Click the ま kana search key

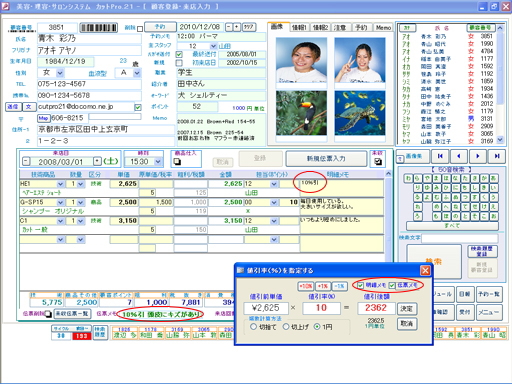(437, 178)
